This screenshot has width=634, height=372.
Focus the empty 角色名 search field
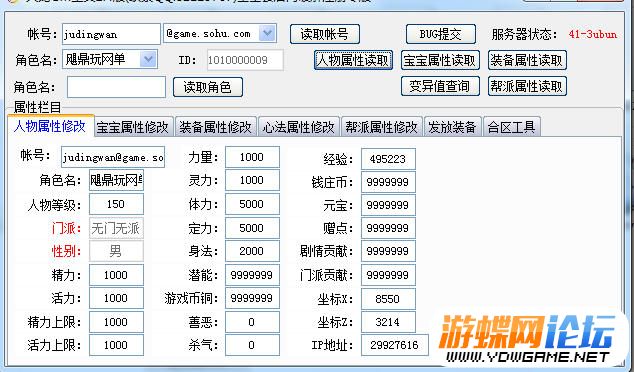(116, 87)
